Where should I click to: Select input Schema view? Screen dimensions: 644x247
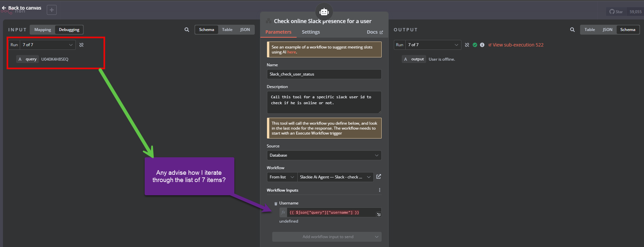pyautogui.click(x=207, y=30)
